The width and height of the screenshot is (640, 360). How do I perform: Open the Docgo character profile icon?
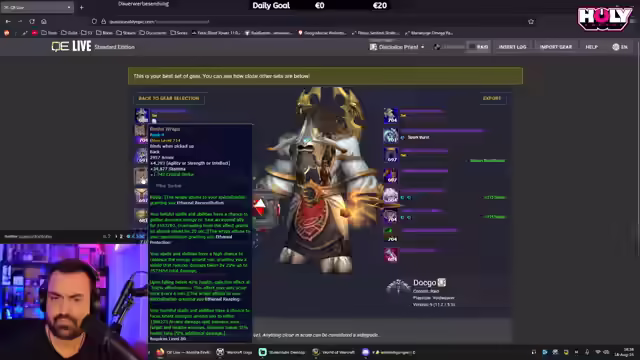click(x=398, y=287)
